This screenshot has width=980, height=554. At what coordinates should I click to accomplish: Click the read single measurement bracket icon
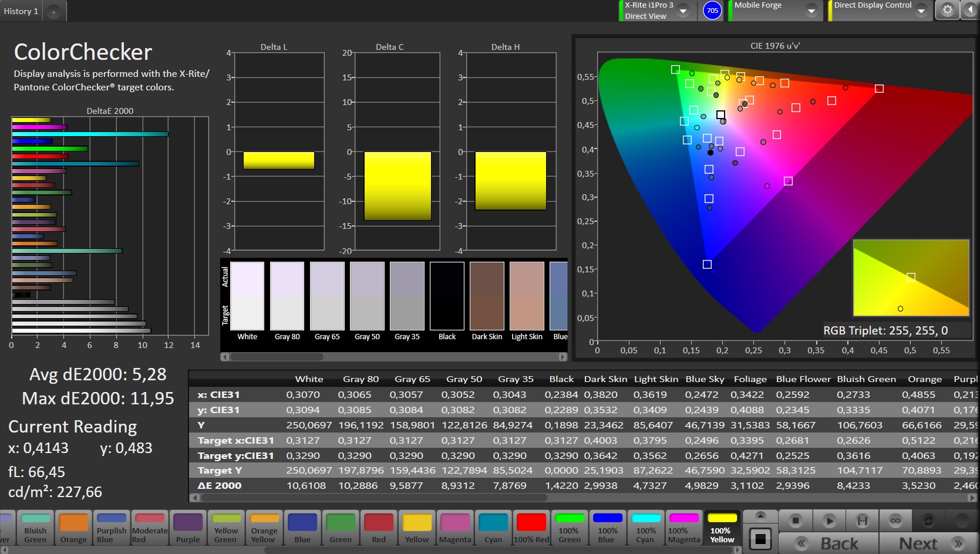click(862, 520)
